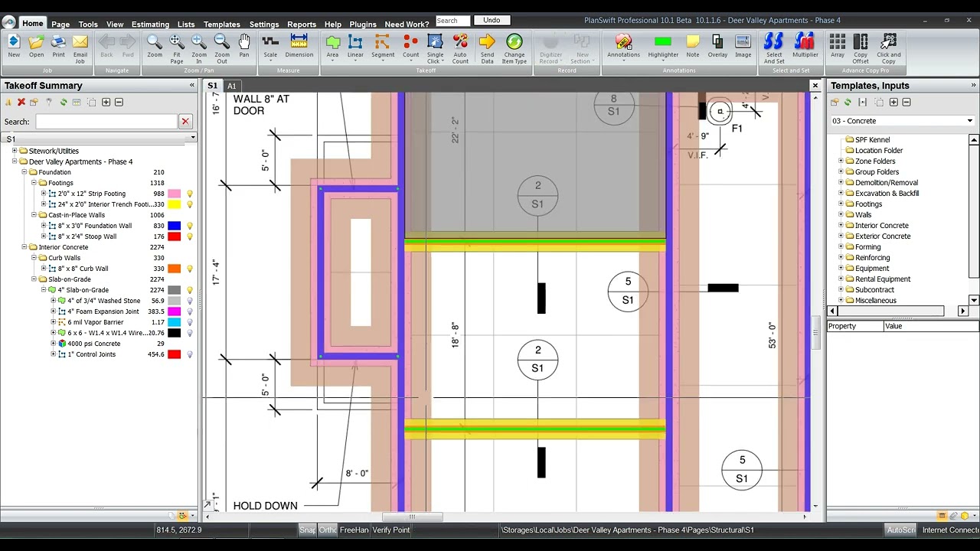Screen dimensions: 980x551
Task: Click Zoom Out magnifier
Action: [x=222, y=48]
